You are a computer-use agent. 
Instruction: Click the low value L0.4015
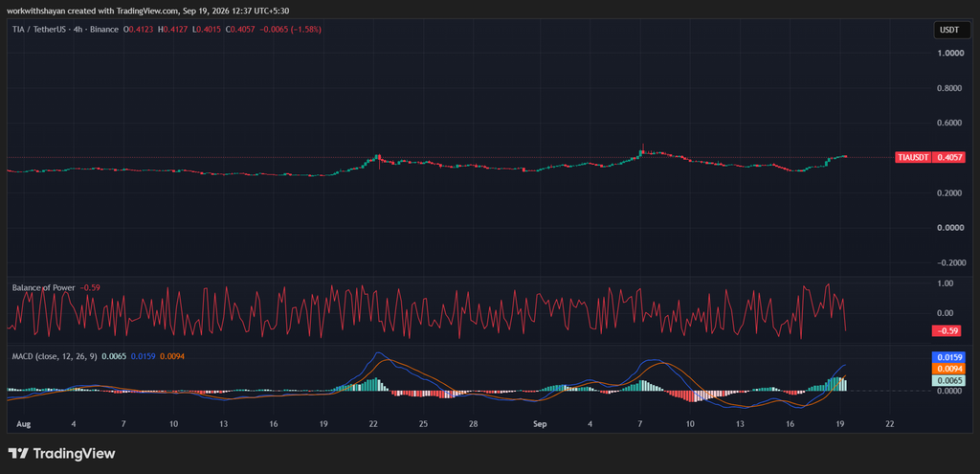[x=208, y=30]
